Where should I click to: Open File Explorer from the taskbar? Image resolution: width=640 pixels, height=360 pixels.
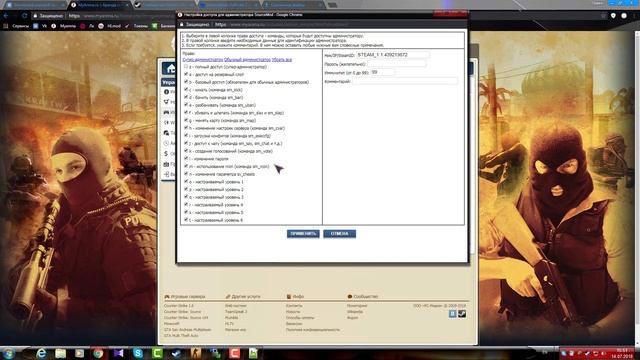pyautogui.click(x=60, y=353)
